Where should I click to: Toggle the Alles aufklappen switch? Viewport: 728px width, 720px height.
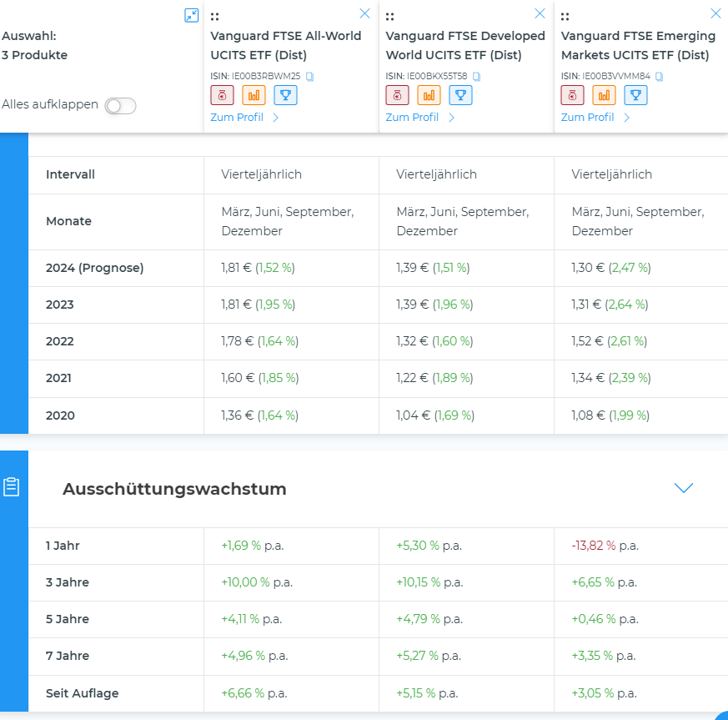click(120, 106)
